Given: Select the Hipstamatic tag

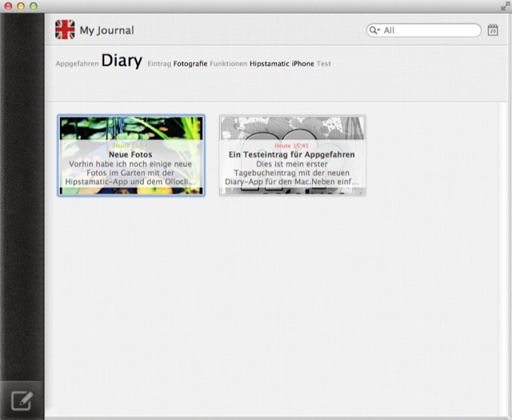Looking at the screenshot, I should 269,64.
